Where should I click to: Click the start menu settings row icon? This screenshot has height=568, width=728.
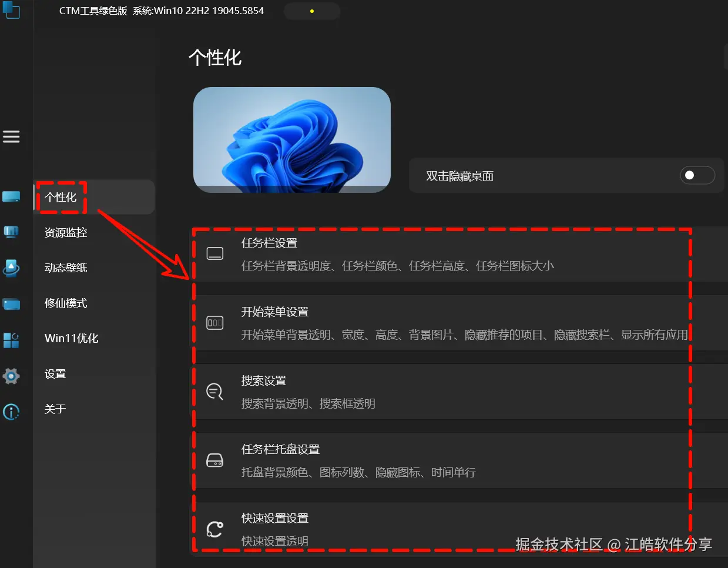coord(215,323)
